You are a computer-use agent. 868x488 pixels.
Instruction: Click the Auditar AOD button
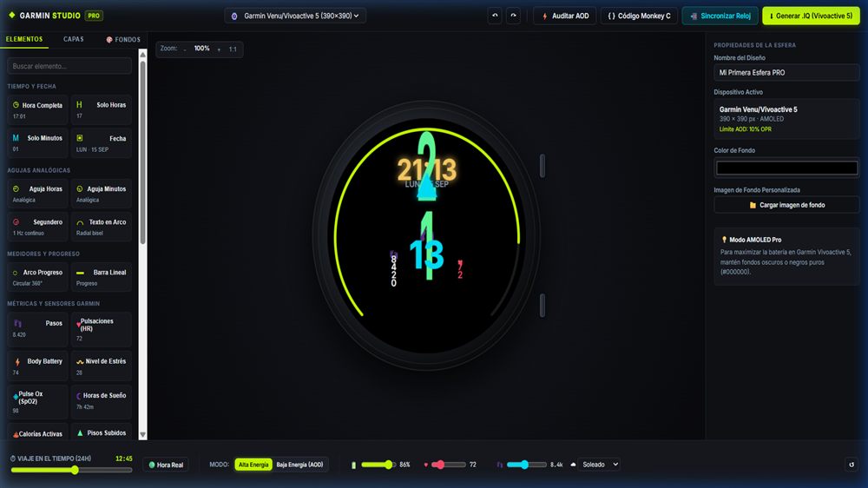click(565, 16)
